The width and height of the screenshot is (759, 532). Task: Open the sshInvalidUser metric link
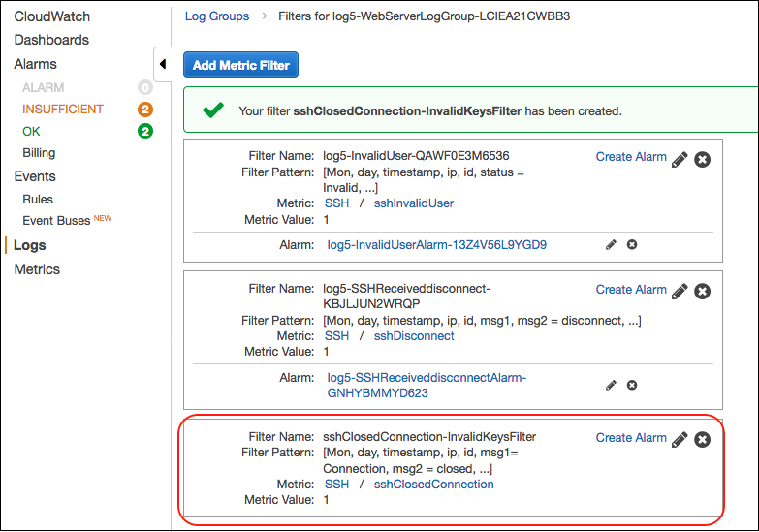[414, 203]
